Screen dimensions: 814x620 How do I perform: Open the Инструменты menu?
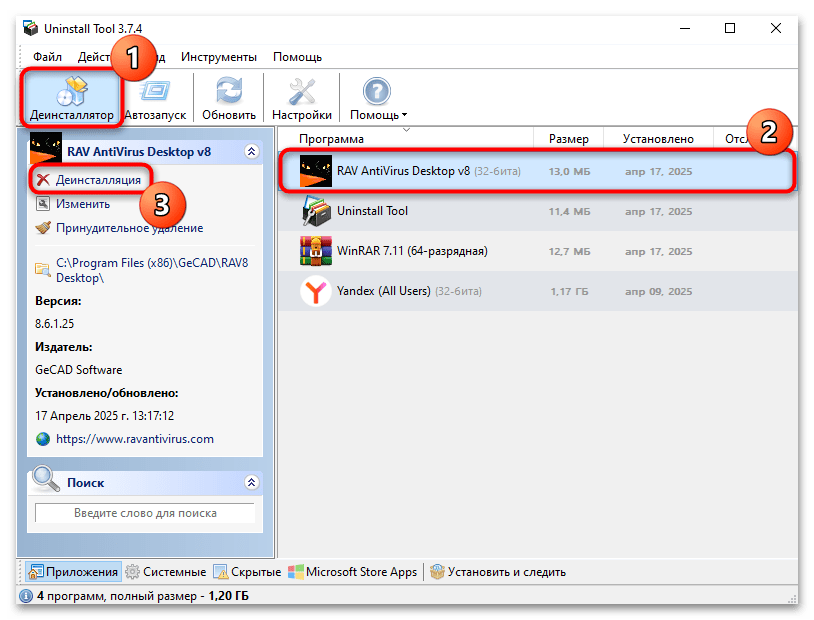click(219, 57)
